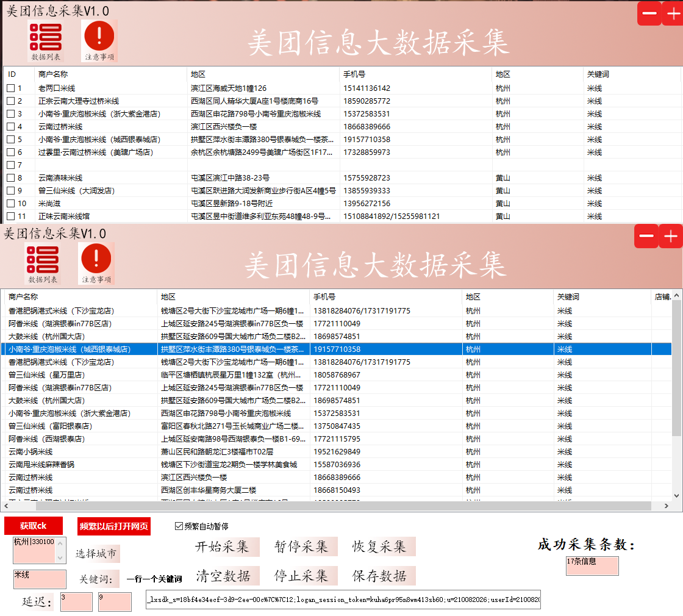The width and height of the screenshot is (683, 616).
Task: Click the red plus icon in lower window
Action: (671, 236)
